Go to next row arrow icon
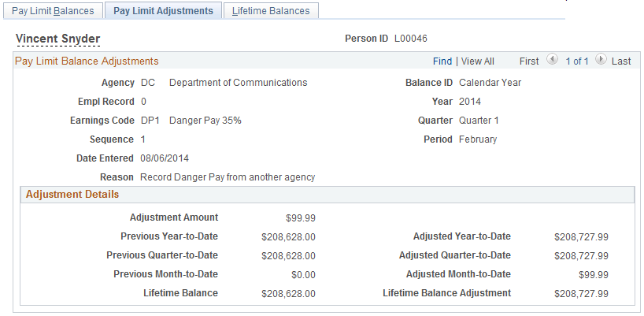 click(x=601, y=60)
